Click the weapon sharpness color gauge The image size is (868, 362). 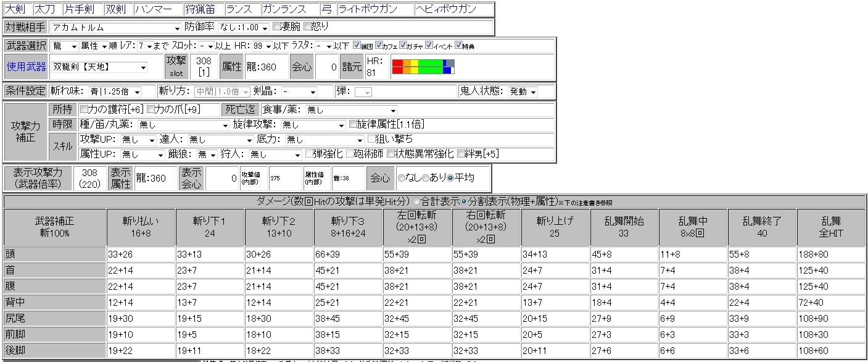[x=423, y=67]
